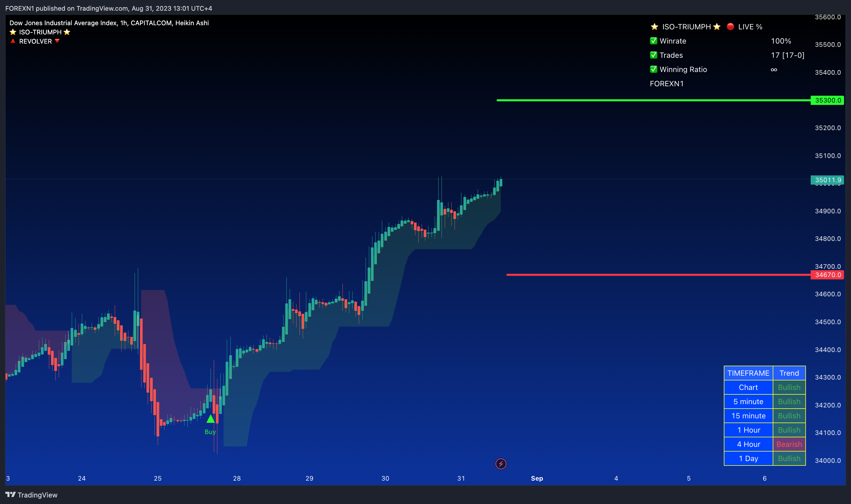Click the 24 date label on time axis
This screenshot has height=504, width=851.
(x=82, y=478)
